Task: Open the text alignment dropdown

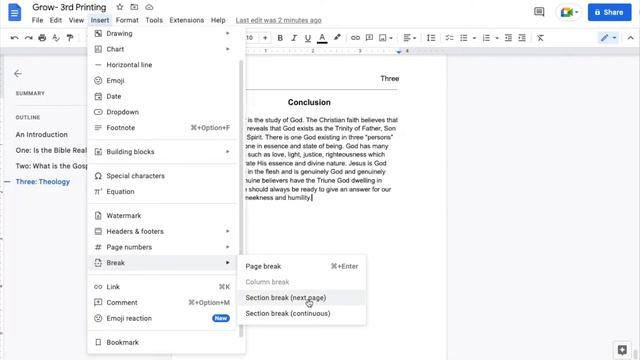Action: [x=409, y=38]
